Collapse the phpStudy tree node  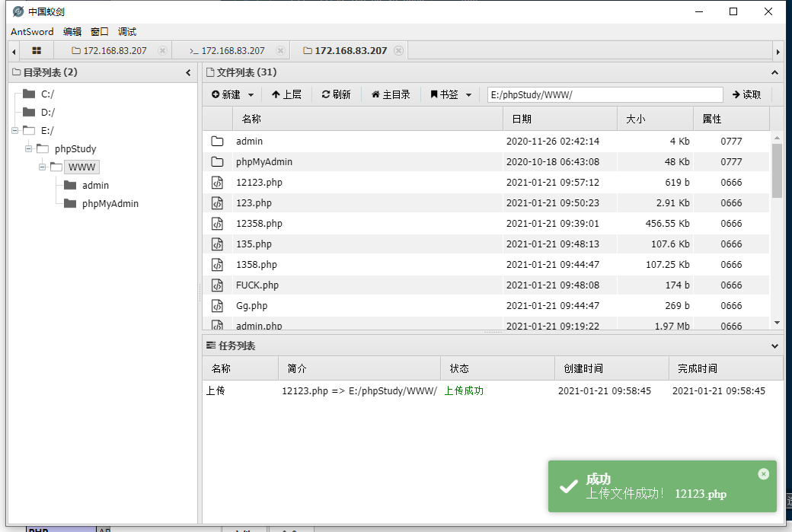coord(28,149)
